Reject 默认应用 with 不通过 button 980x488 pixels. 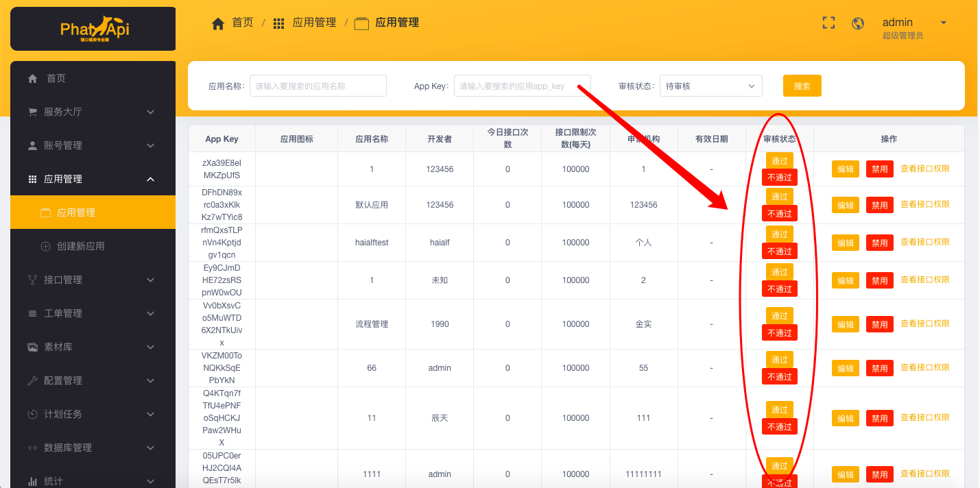(780, 213)
